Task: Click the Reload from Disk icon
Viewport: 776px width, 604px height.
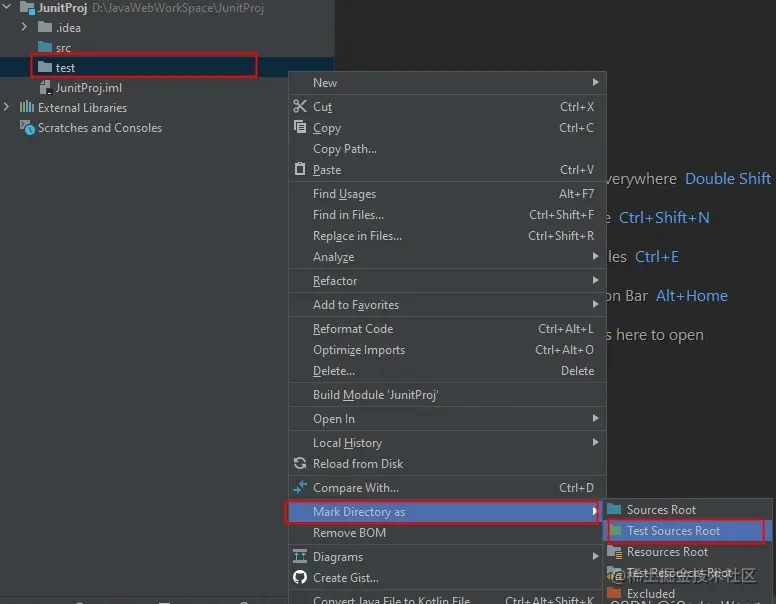Action: tap(300, 463)
